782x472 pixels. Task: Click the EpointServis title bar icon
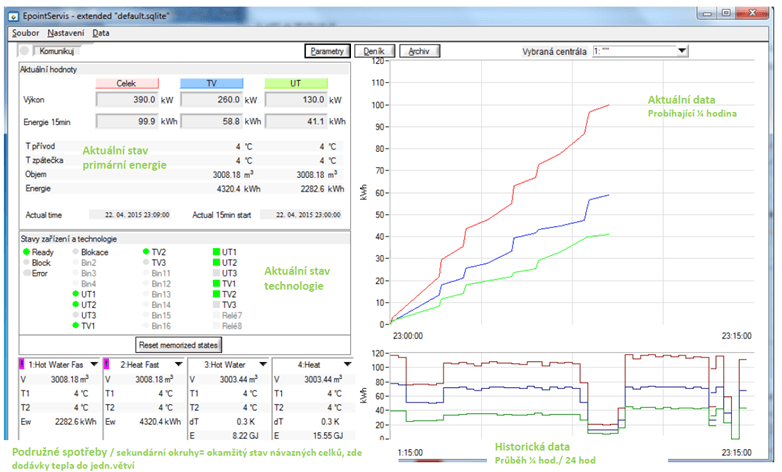(x=14, y=16)
